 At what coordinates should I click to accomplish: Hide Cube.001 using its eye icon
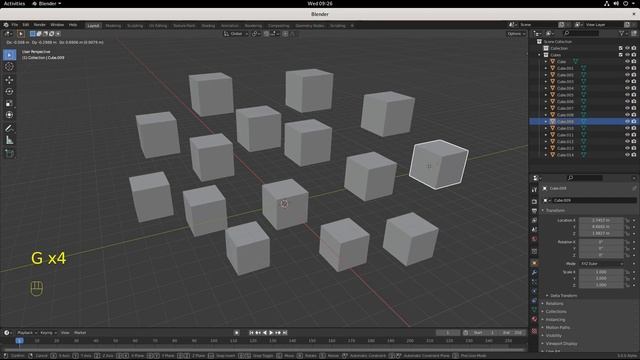click(627, 68)
